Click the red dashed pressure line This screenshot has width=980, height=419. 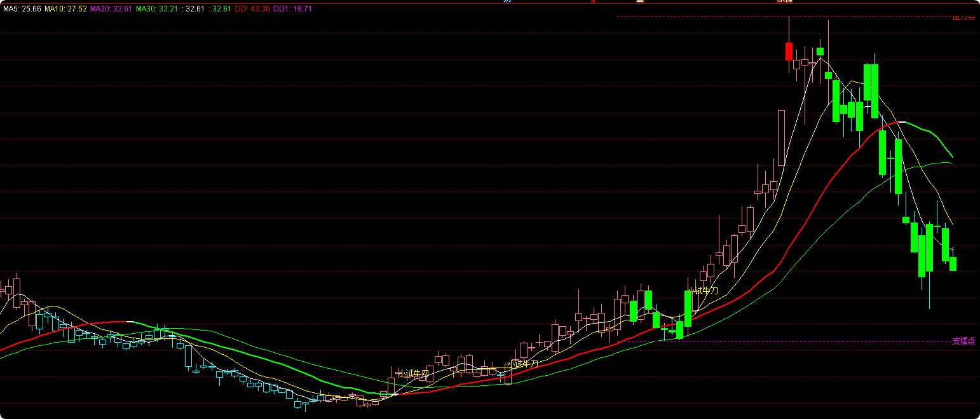click(783, 17)
